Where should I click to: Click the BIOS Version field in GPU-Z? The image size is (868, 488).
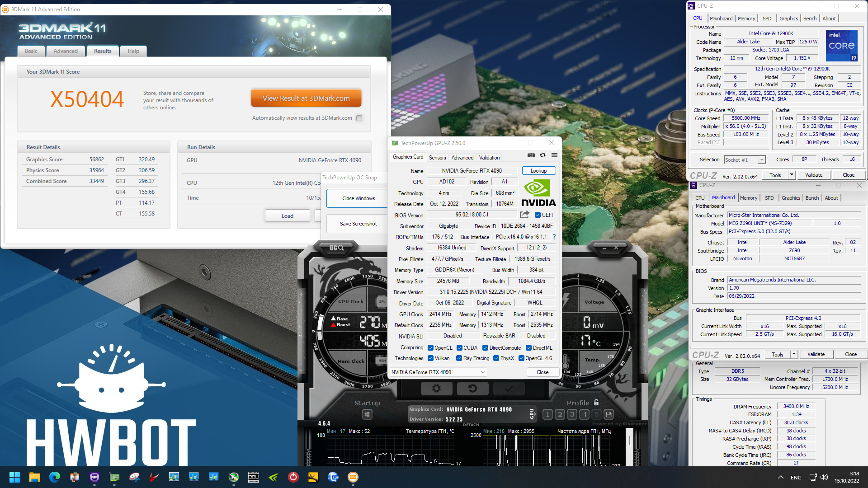pyautogui.click(x=472, y=215)
